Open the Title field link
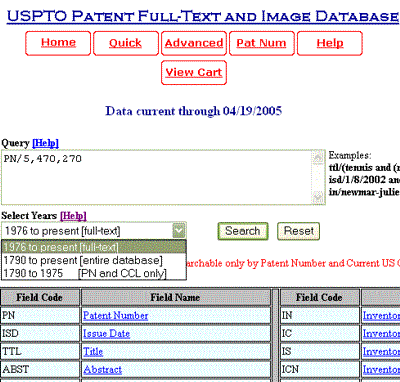Screen dimensions: 400x382 click(93, 351)
